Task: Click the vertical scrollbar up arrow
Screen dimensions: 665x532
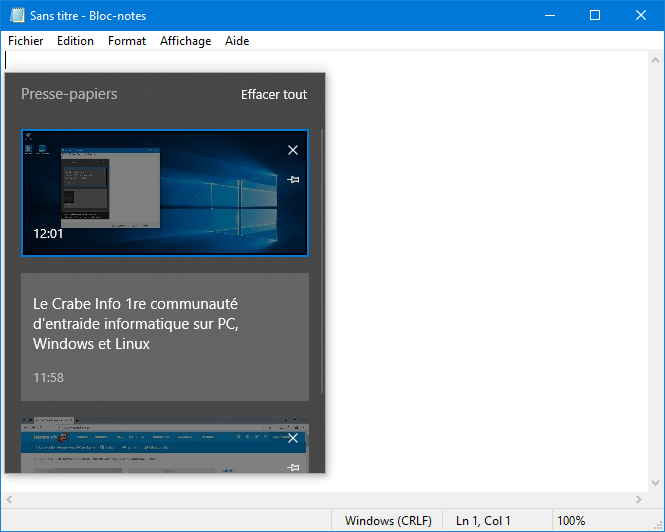Action: (655, 60)
